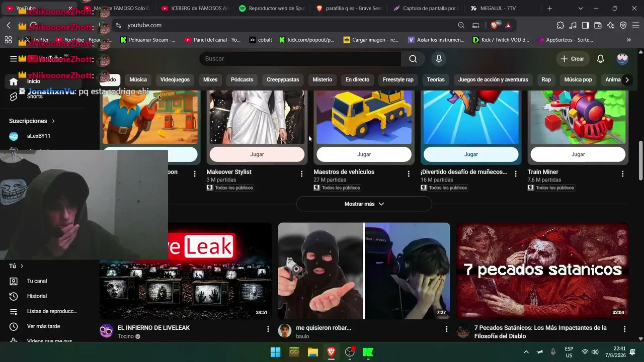Open a new browser tab with plus
Screen dimensions: 644x362
(x=549, y=9)
